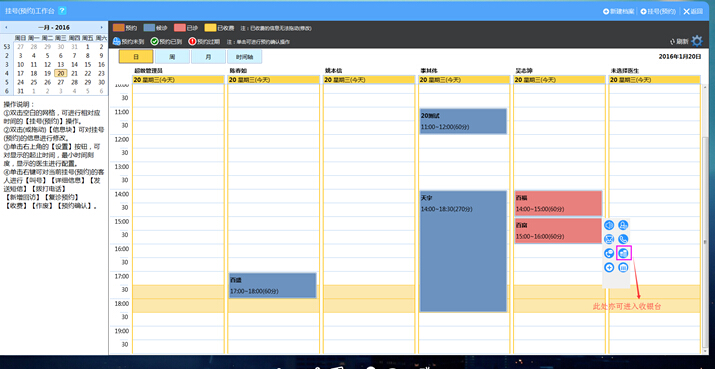This screenshot has width=715, height=369.
Task: Click the trash void icon in popup
Action: click(x=623, y=268)
